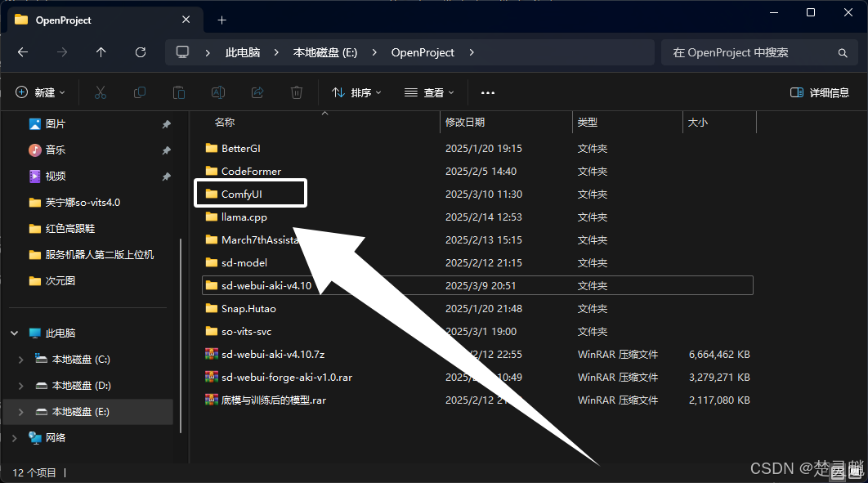Open 图片 in quick access
868x483 pixels.
click(x=55, y=124)
